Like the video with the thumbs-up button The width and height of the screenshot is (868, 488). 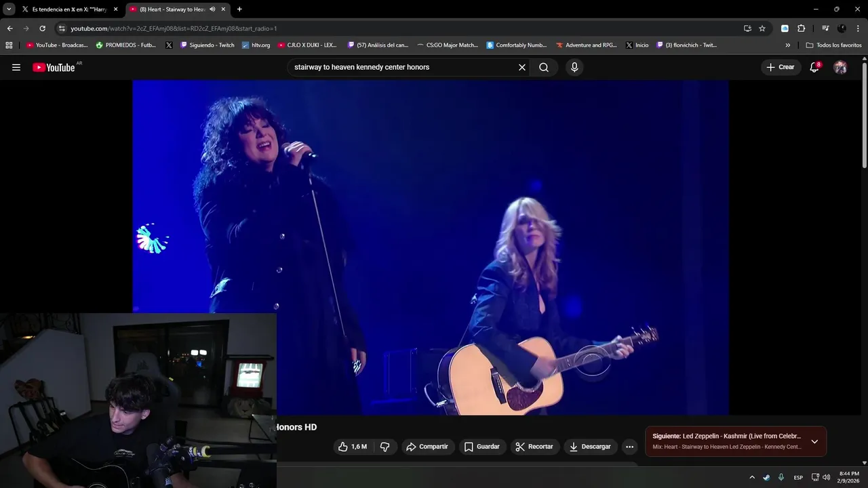(x=353, y=447)
